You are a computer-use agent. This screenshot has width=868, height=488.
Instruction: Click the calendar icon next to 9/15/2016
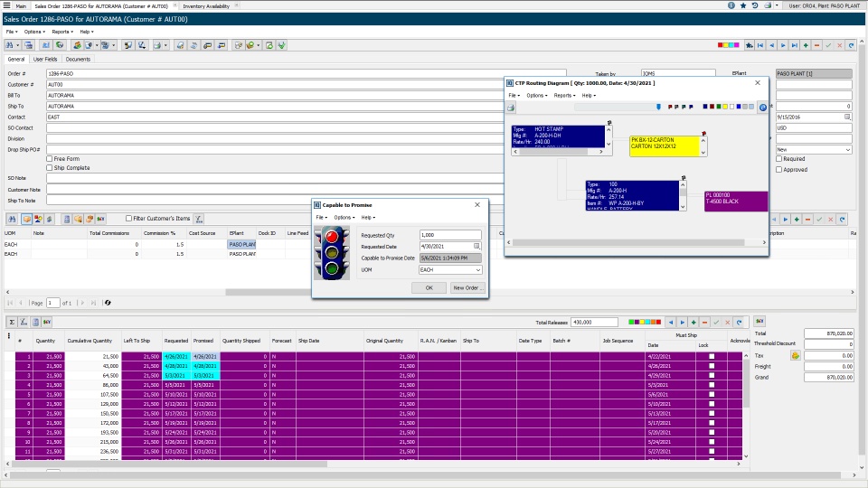coord(847,117)
